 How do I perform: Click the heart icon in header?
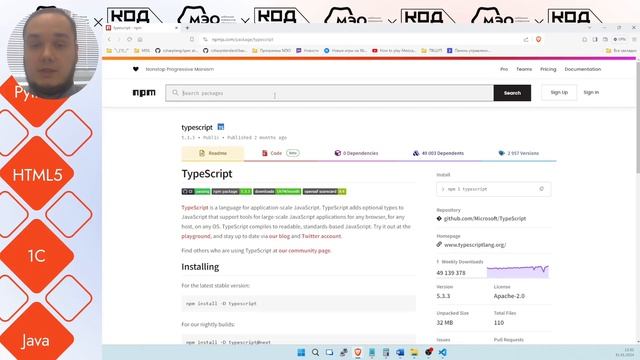(136, 69)
